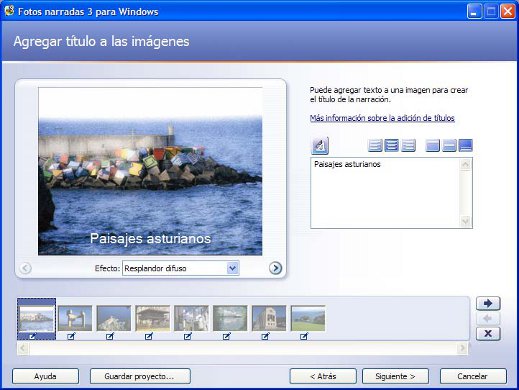Screen dimensions: 519x390
Task: Click the Siguiente button
Action: [395, 376]
